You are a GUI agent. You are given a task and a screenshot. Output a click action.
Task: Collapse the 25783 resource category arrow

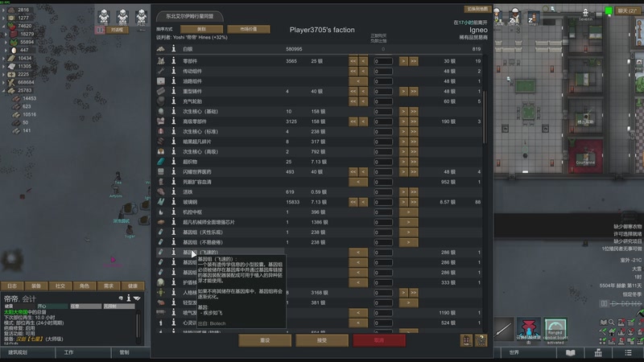pyautogui.click(x=3, y=90)
